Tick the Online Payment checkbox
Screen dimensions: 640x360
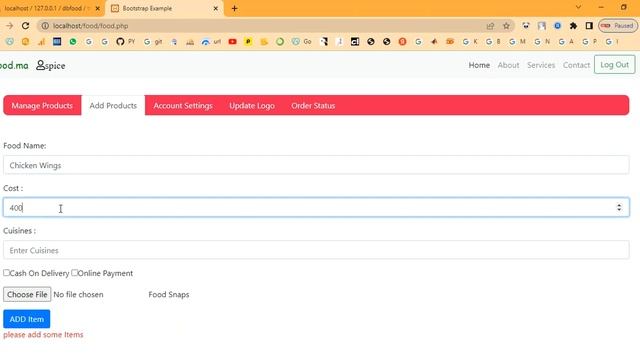(x=74, y=272)
